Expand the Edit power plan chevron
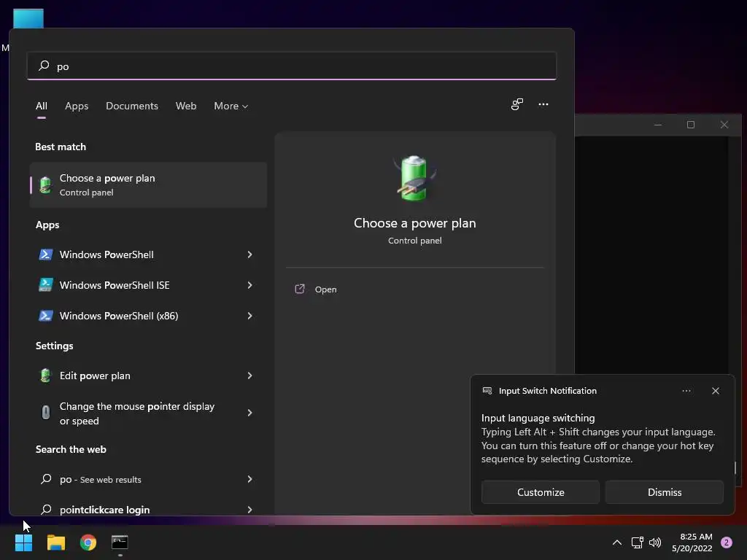The width and height of the screenshot is (747, 560). pyautogui.click(x=249, y=376)
